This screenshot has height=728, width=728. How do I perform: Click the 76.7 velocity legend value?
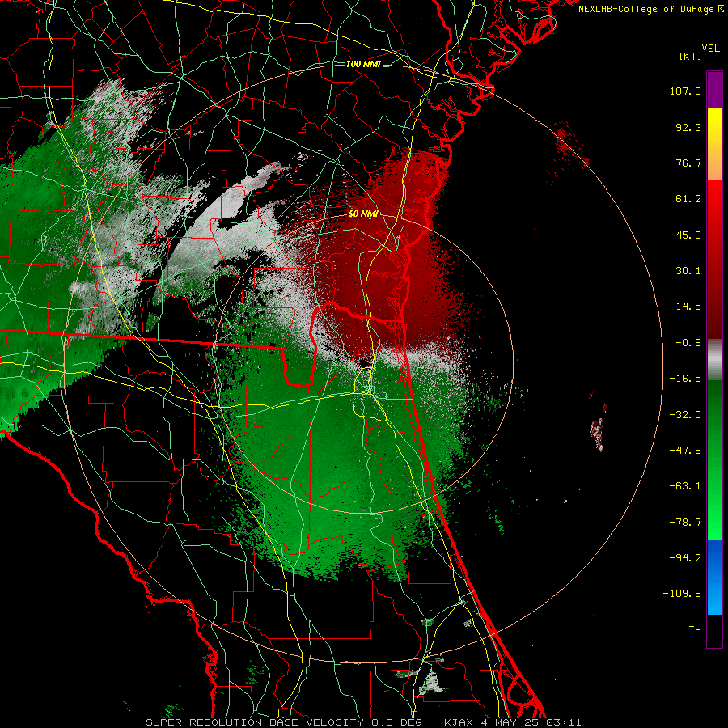coord(688,163)
